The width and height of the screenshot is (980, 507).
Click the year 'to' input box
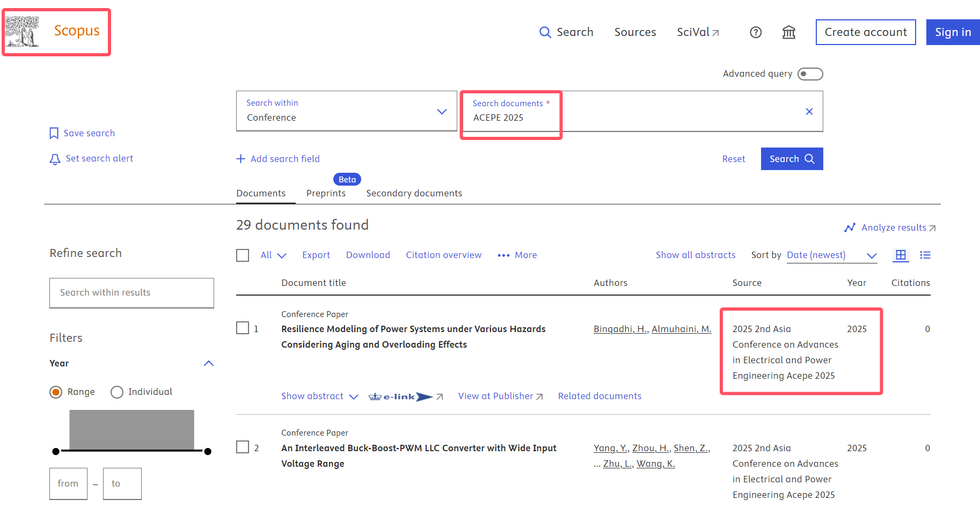[122, 484]
